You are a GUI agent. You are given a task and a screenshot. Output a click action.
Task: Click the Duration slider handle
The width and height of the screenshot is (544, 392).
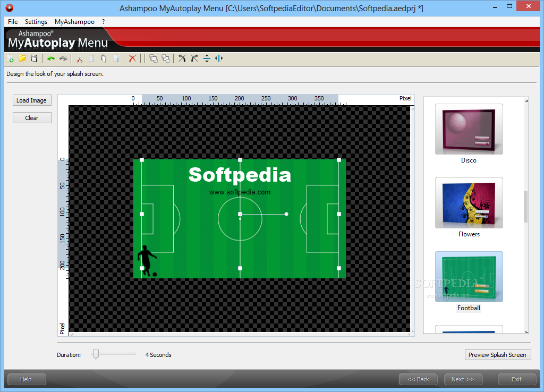coord(96,354)
